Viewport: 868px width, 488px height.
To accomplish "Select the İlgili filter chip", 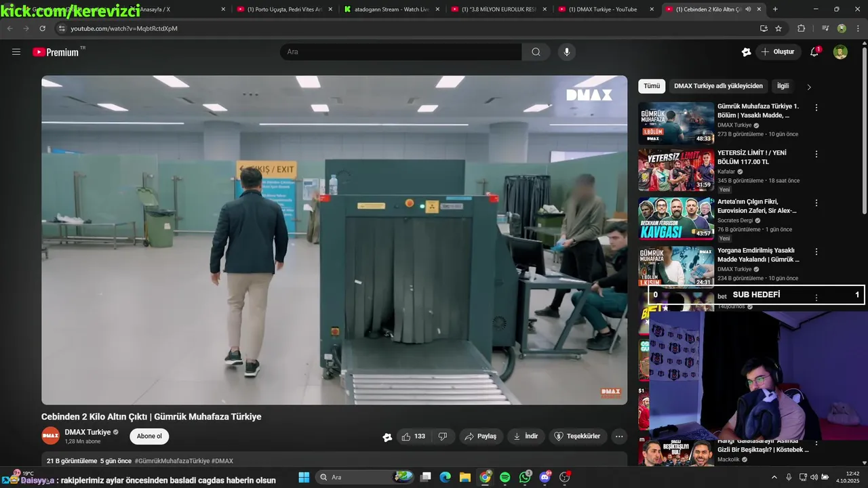I will [x=783, y=86].
